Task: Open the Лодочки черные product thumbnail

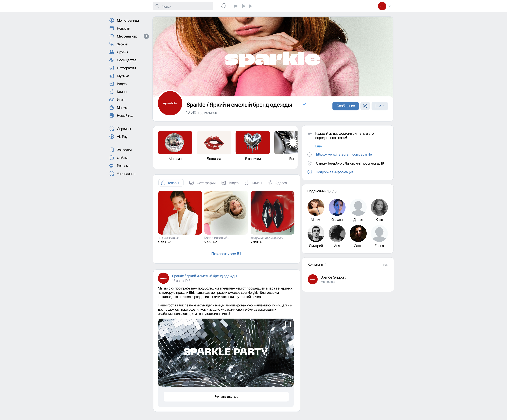Action: coord(272,213)
